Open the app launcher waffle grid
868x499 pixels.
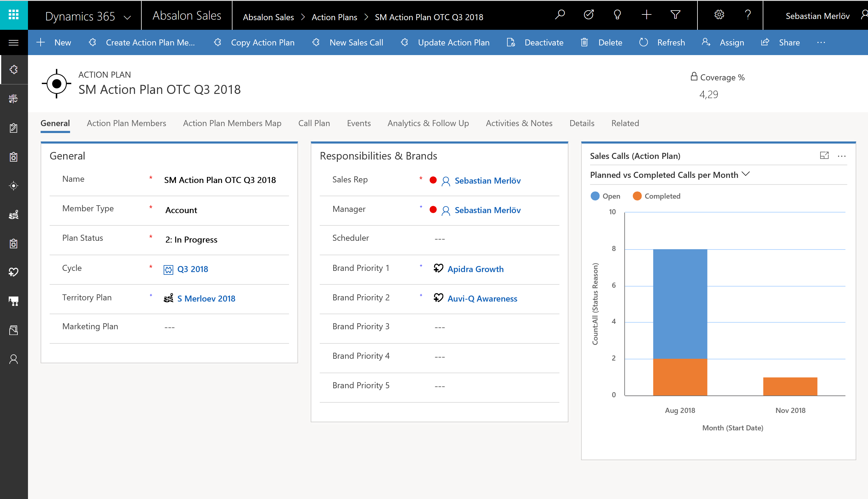tap(14, 15)
